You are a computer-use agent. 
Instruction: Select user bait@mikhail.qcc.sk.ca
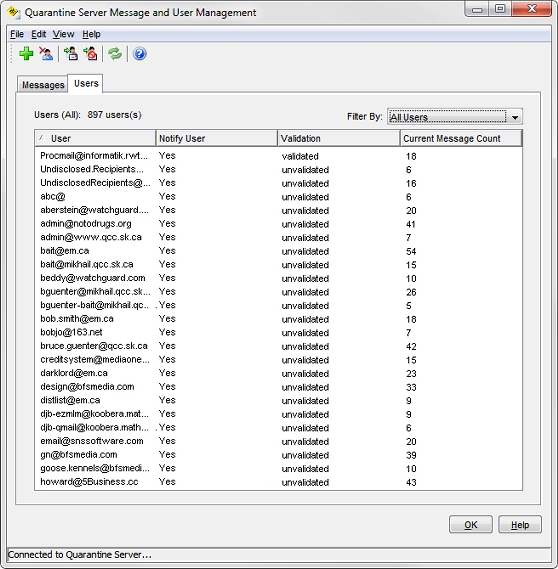[279, 265]
